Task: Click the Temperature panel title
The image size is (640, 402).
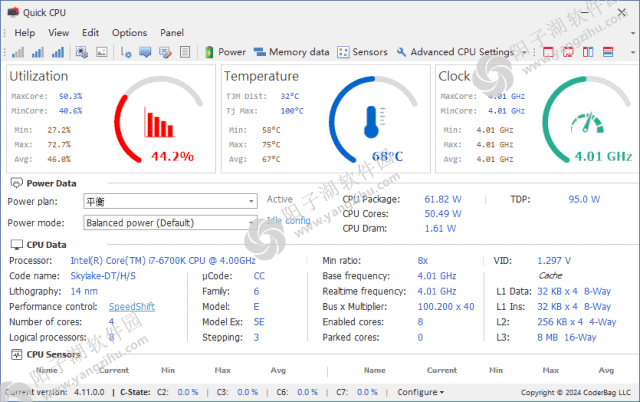Action: pyautogui.click(x=261, y=76)
